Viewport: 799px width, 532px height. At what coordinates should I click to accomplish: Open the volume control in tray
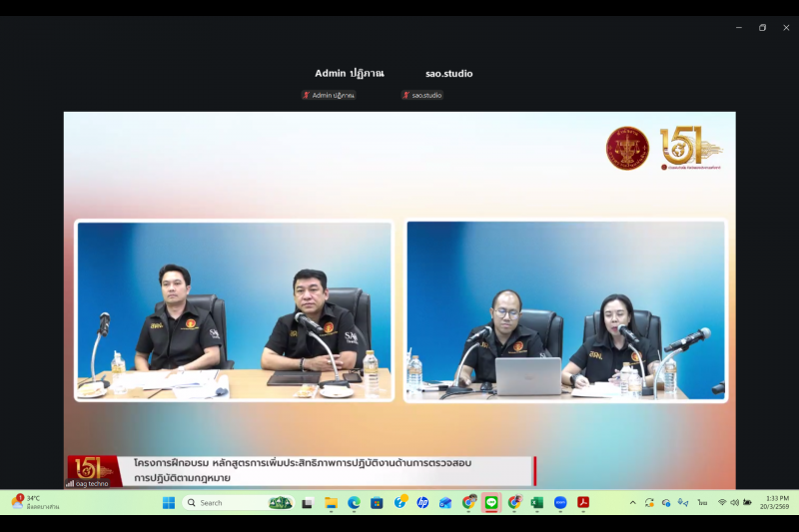tap(734, 503)
